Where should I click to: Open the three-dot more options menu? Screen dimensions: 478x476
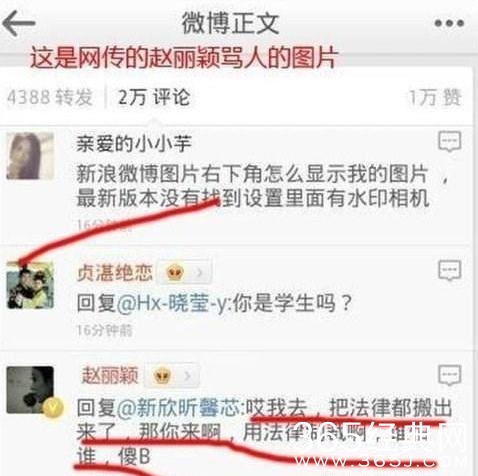click(x=449, y=23)
